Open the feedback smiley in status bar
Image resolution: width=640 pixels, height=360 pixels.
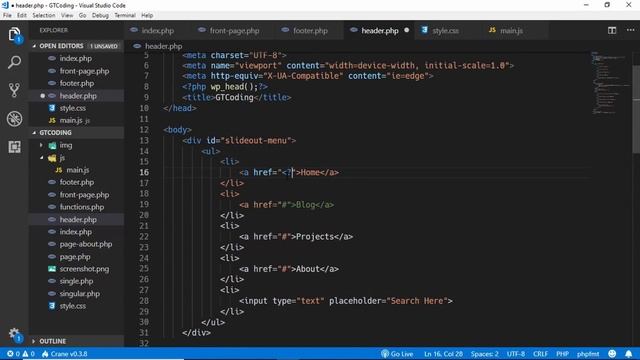[611, 354]
